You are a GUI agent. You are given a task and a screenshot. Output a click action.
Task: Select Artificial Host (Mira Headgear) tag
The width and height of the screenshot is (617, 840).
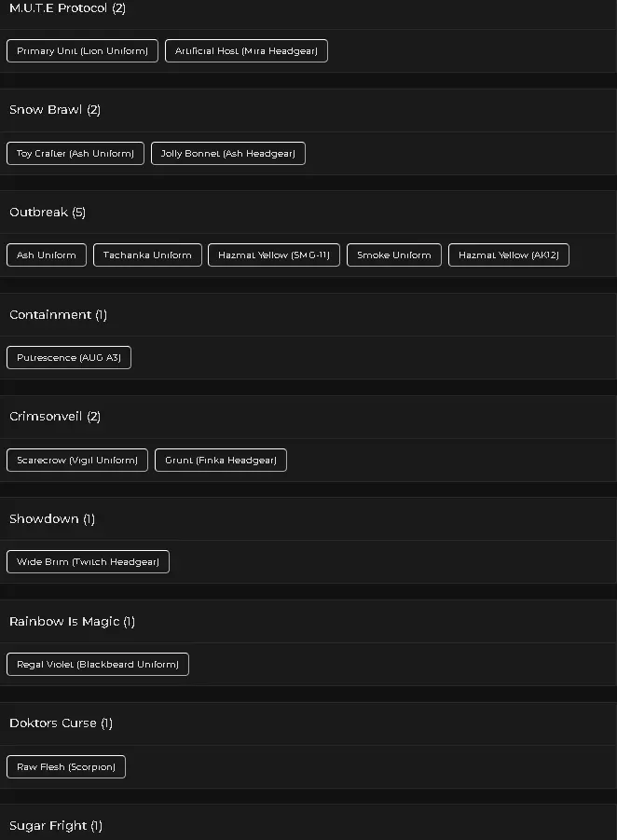(x=246, y=51)
